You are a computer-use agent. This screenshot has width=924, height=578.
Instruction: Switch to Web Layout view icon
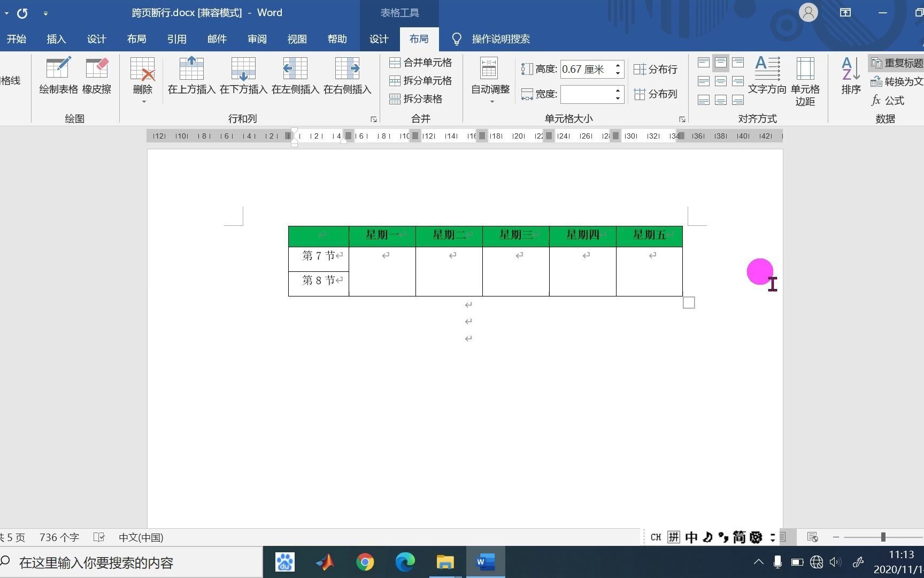pyautogui.click(x=812, y=537)
